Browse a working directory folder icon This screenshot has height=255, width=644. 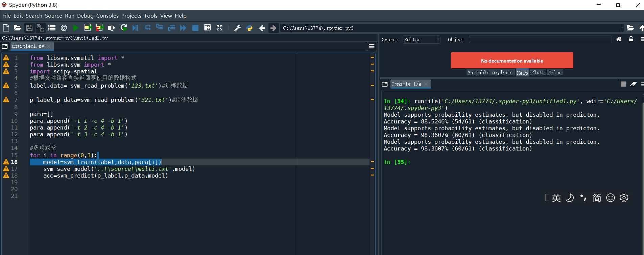tap(630, 28)
